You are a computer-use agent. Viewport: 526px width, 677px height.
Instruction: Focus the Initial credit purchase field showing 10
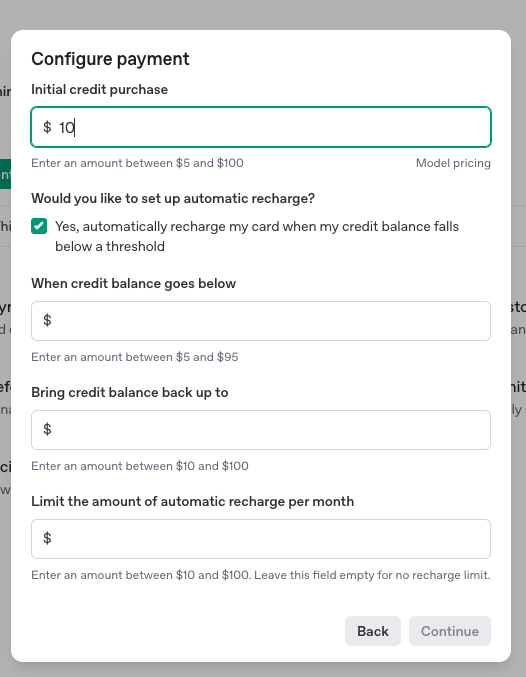click(x=261, y=127)
